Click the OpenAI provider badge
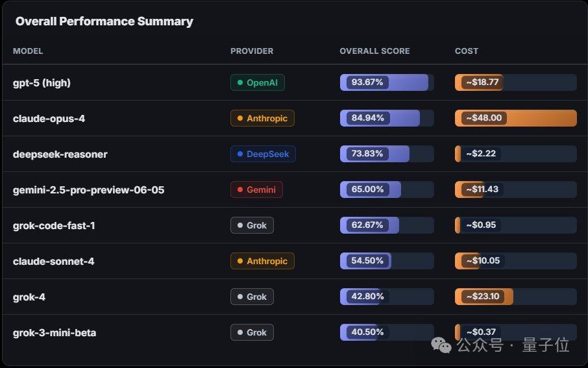This screenshot has height=368, width=588. tap(258, 82)
